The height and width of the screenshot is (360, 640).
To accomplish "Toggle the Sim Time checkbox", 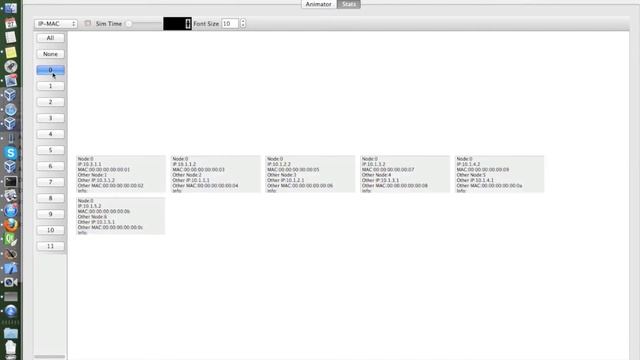I will tap(87, 23).
